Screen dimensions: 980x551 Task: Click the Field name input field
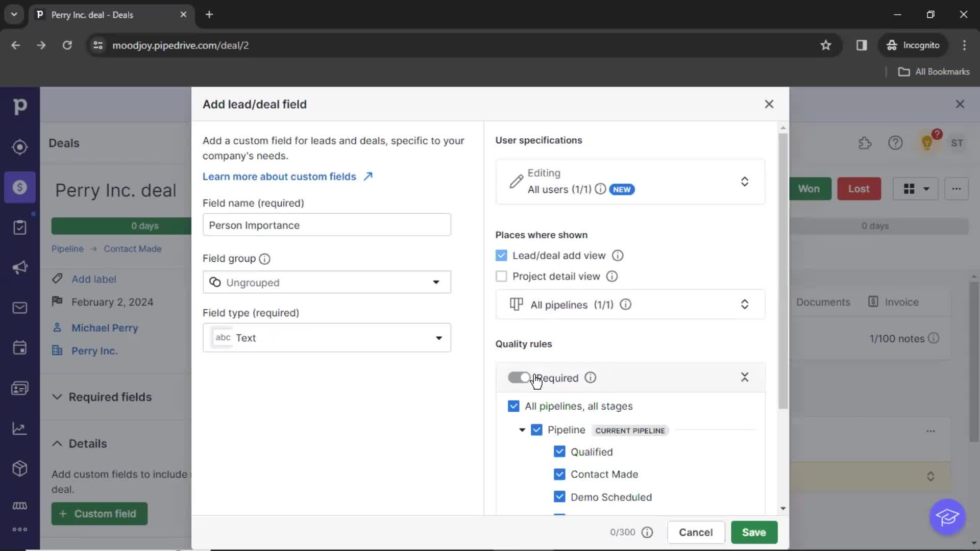pyautogui.click(x=327, y=224)
